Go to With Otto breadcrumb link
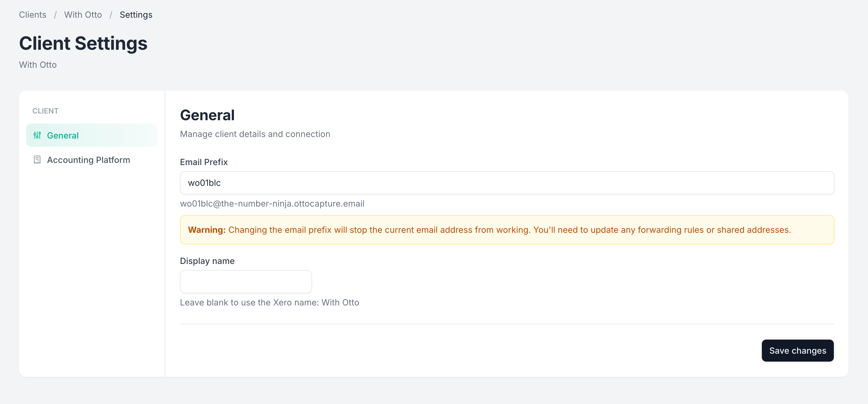This screenshot has width=868, height=404. (83, 15)
